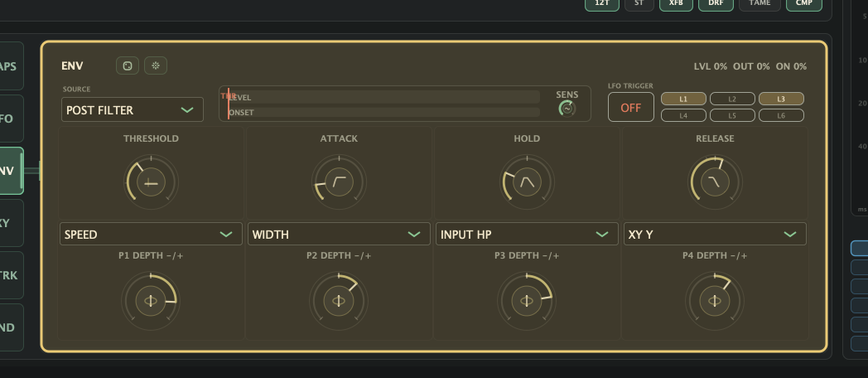Toggle the TAME button

pyautogui.click(x=759, y=3)
